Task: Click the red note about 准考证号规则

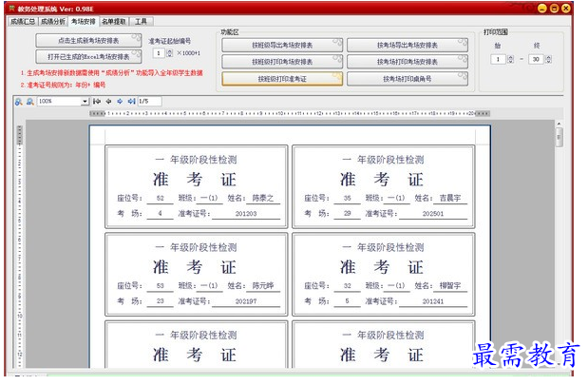Action: pos(63,86)
